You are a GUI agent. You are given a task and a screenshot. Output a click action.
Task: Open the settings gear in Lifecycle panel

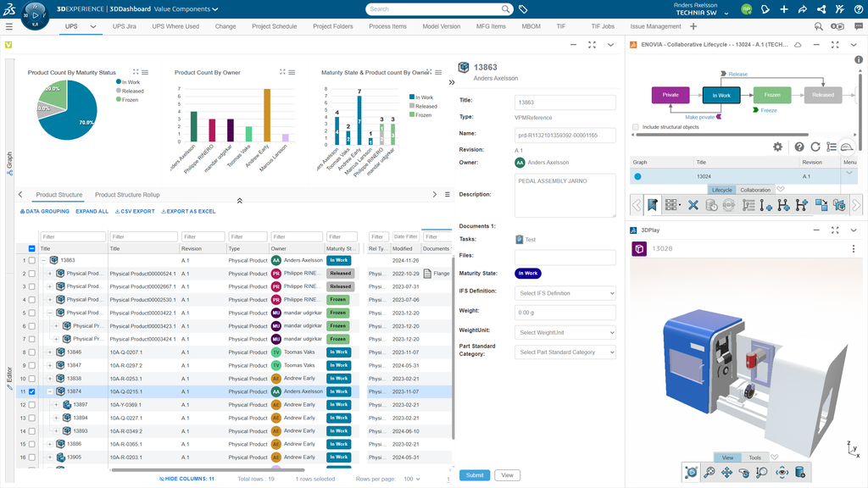(777, 147)
